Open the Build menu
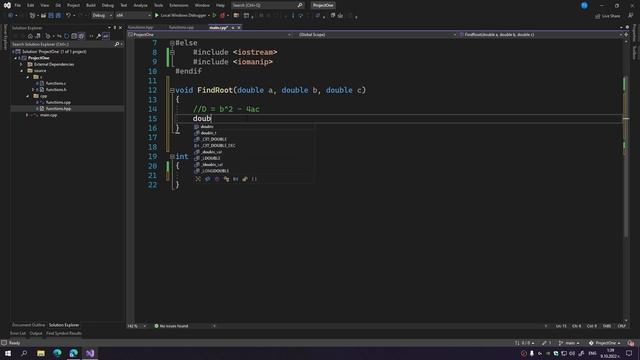Viewport: 640px width, 360px height. [x=91, y=5]
